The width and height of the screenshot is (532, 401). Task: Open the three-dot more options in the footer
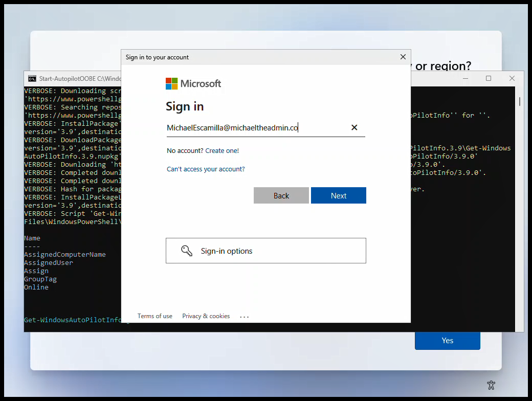(244, 317)
